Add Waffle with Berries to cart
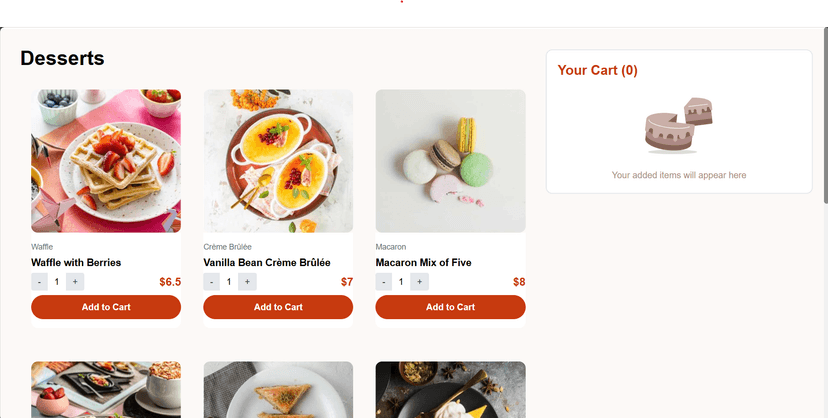 (x=106, y=307)
